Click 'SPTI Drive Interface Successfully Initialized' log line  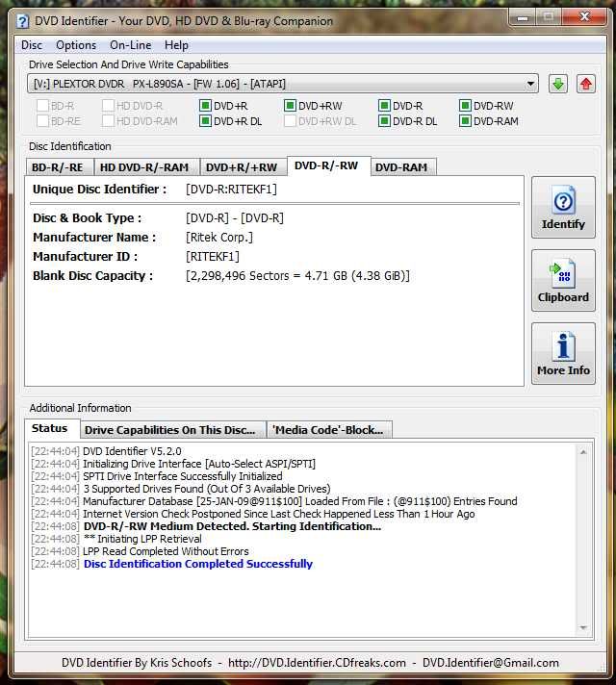[x=183, y=475]
